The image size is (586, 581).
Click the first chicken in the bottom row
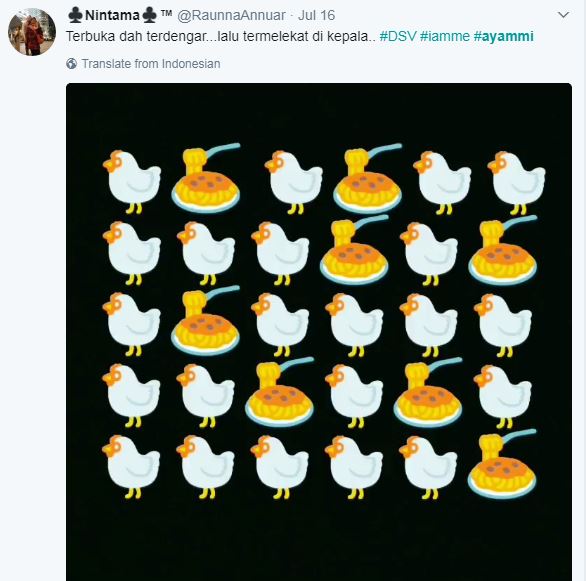click(x=131, y=466)
